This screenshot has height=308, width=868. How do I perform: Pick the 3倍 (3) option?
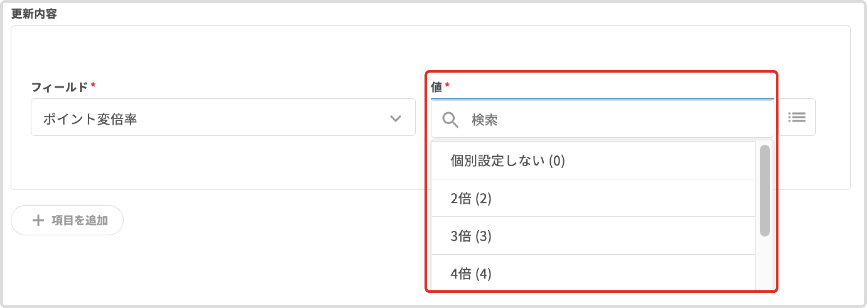[x=471, y=236]
